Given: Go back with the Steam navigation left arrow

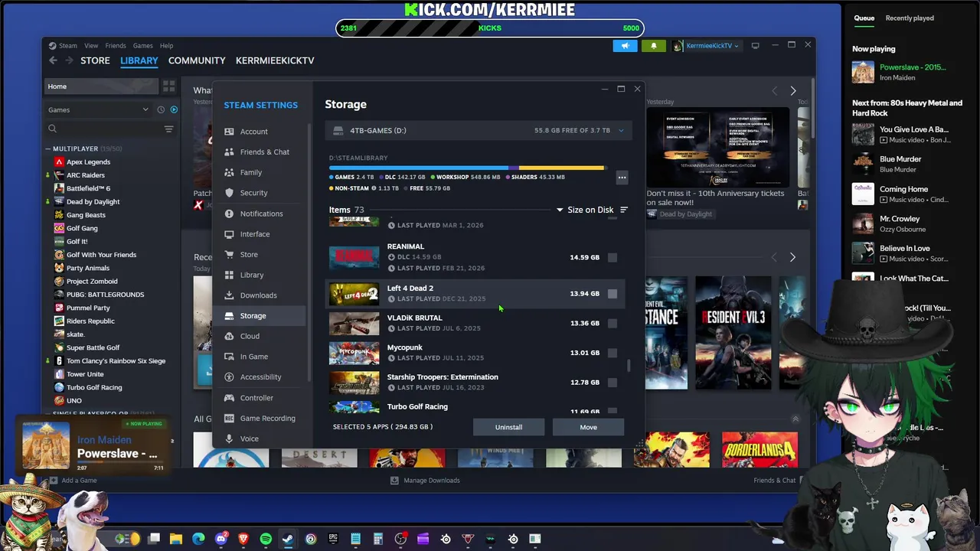Looking at the screenshot, I should pos(53,60).
